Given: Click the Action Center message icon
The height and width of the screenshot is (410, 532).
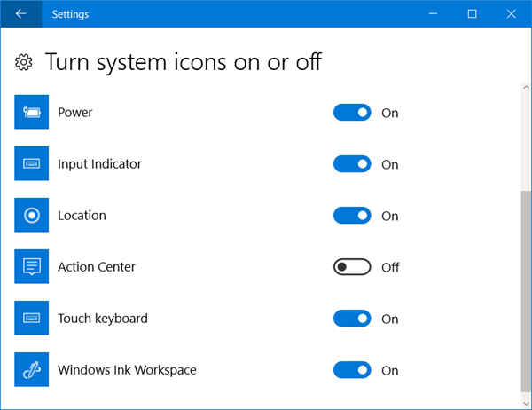Looking at the screenshot, I should pos(32,267).
